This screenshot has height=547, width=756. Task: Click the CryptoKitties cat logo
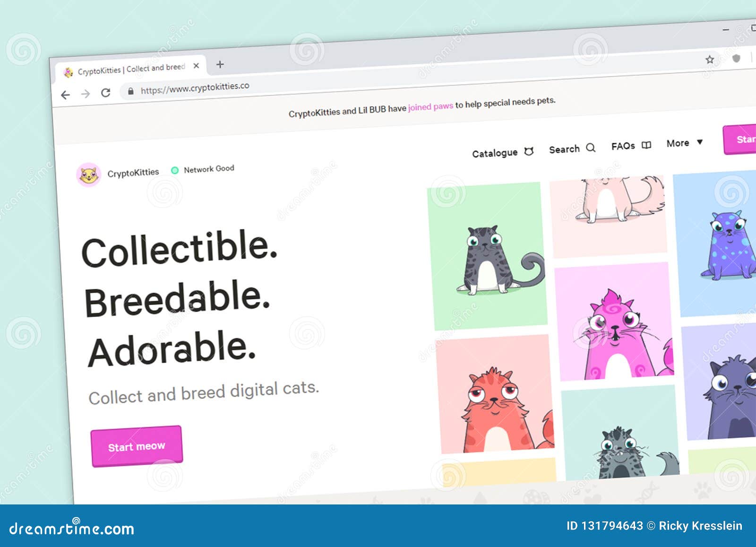(88, 175)
